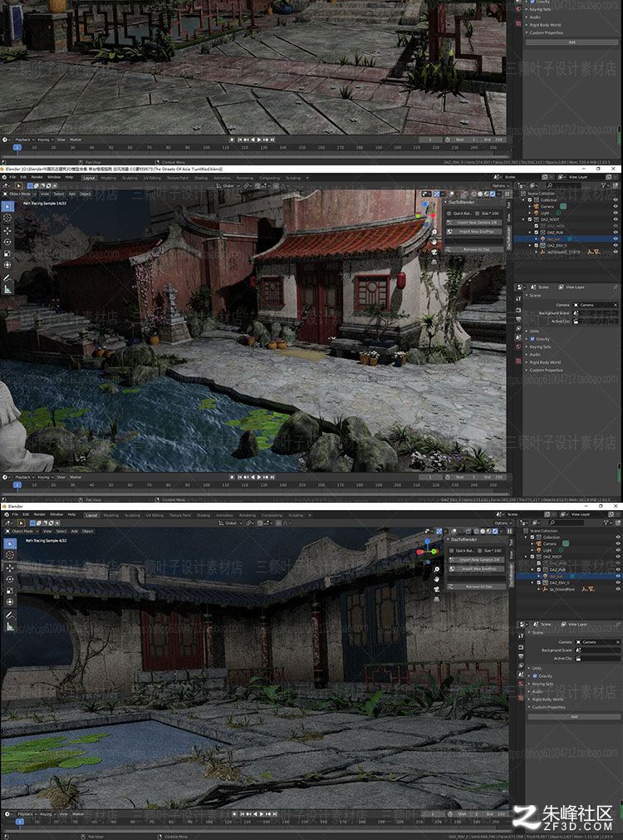Open Render properties tab icon in bottom window
Viewport: 623px width, 840px height.
pyautogui.click(x=521, y=647)
